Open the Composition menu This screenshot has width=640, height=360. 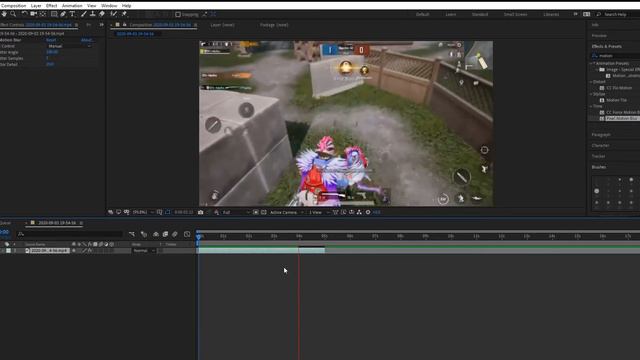tap(13, 6)
